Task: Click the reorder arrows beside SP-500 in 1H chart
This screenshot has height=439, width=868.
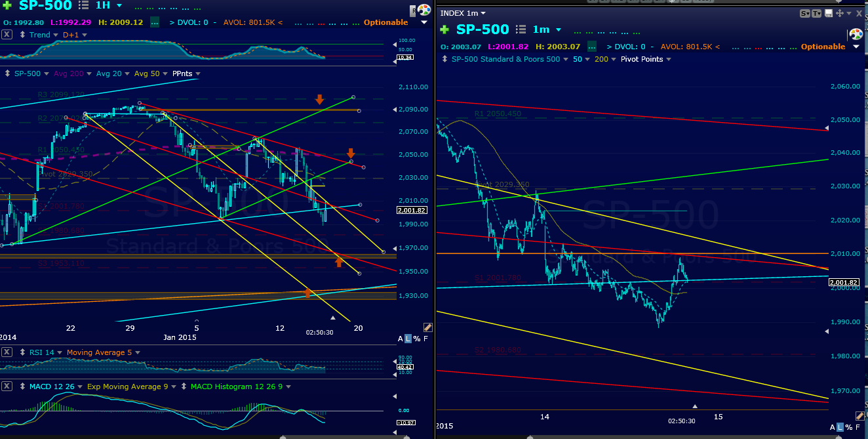Action: coord(7,73)
